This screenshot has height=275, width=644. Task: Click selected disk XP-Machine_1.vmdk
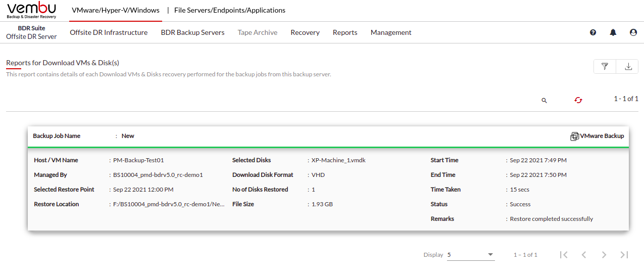(338, 160)
